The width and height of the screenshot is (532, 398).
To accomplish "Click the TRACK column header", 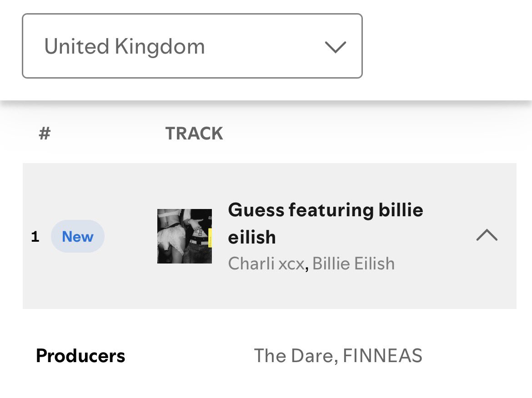I will click(x=194, y=133).
